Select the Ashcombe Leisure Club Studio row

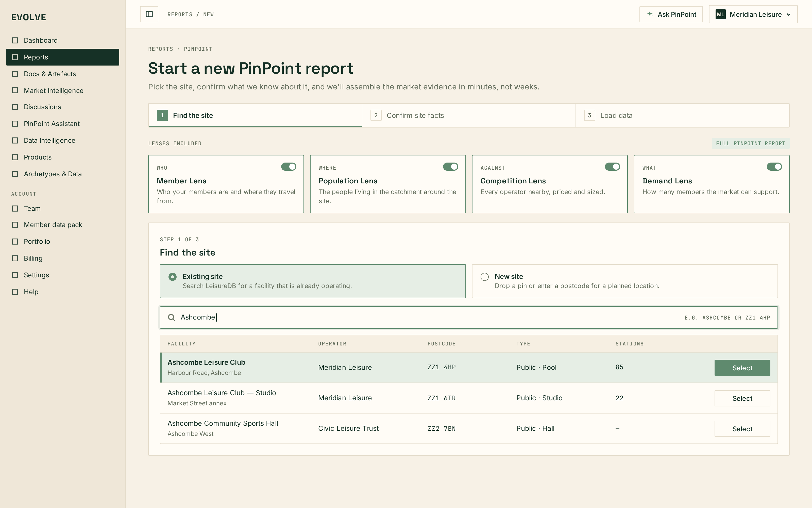(x=742, y=399)
